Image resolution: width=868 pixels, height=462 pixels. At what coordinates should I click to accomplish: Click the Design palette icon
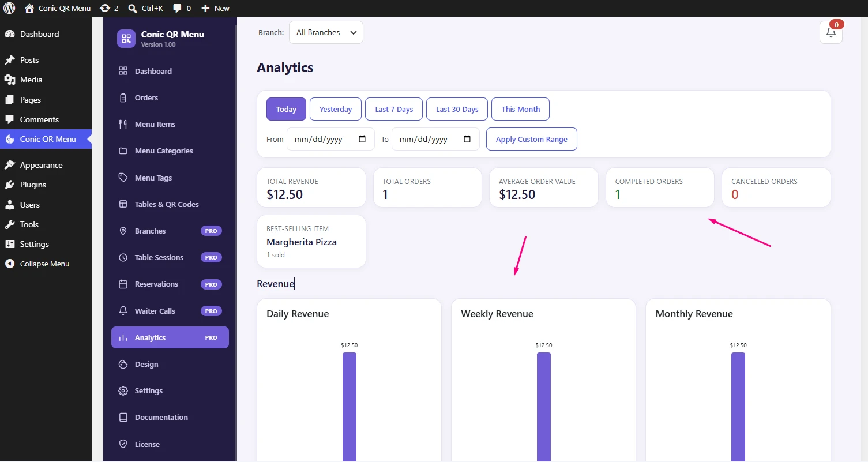[123, 364]
